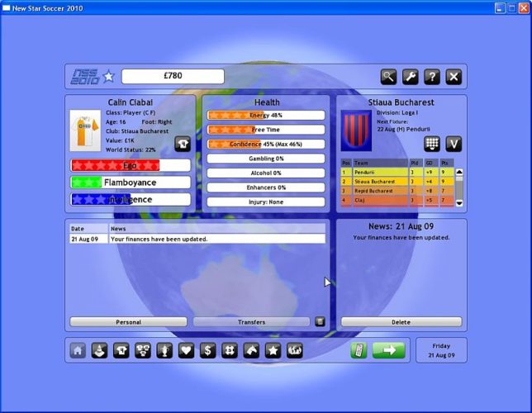Switch to the Transfers news tab

pos(251,322)
